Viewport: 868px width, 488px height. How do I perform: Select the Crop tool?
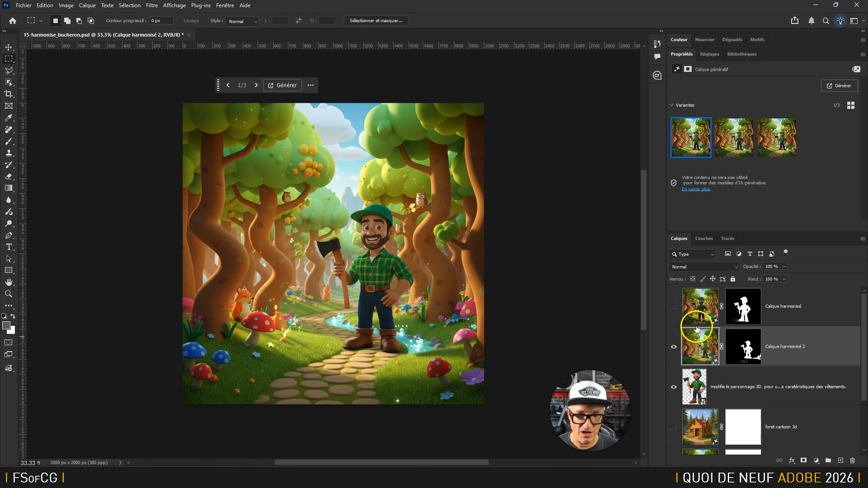9,94
